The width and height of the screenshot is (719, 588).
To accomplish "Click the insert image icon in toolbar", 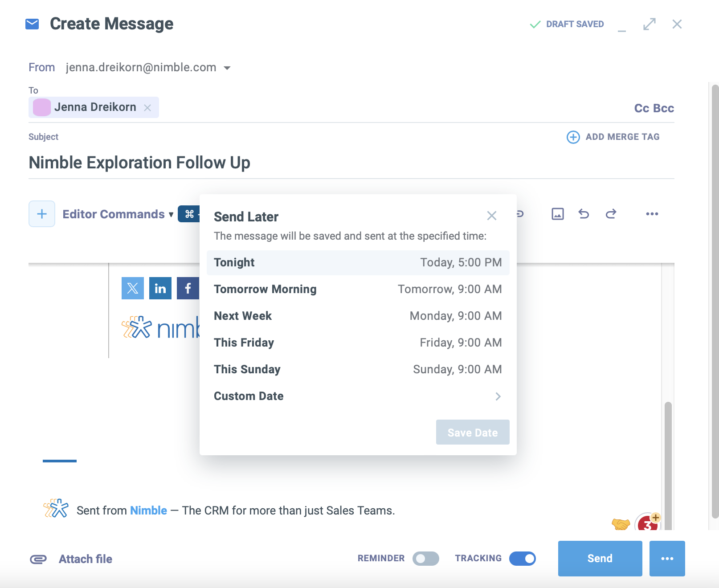I will pyautogui.click(x=557, y=214).
